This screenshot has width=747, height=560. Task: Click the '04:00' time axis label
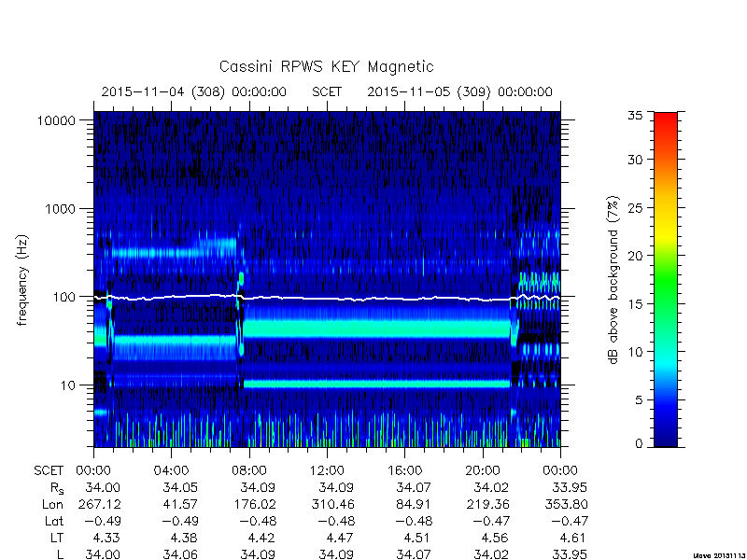click(171, 470)
